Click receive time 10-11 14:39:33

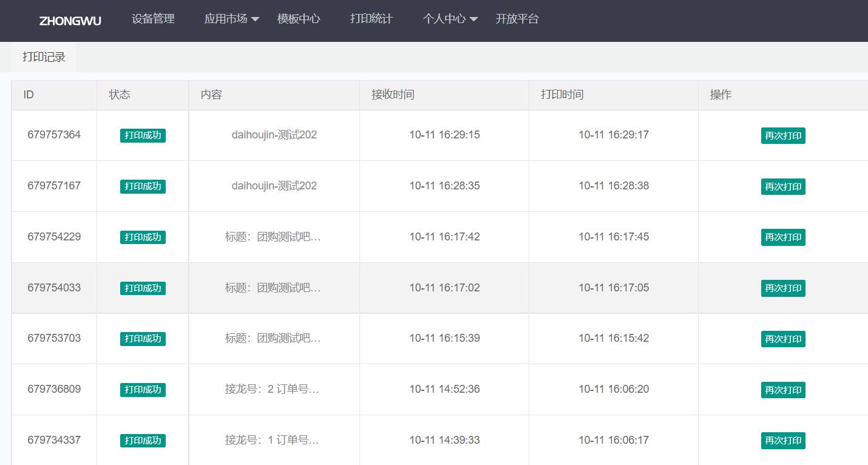click(x=444, y=440)
